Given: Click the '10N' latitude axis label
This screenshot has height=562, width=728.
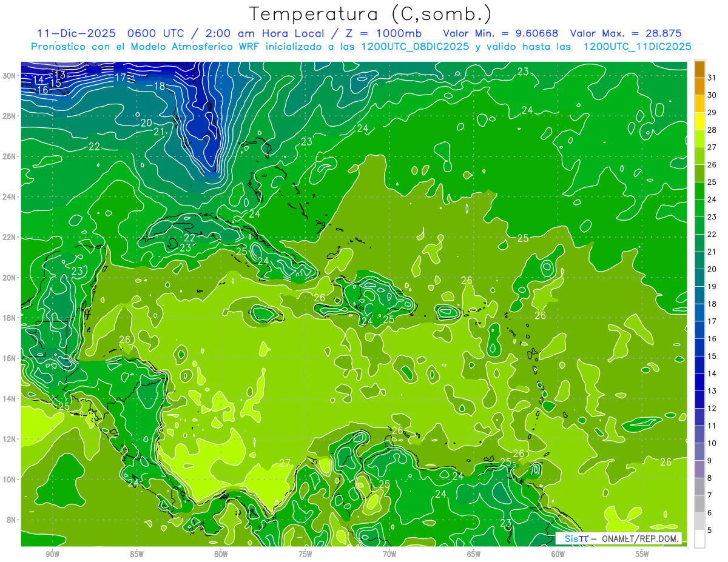Looking at the screenshot, I should (10, 480).
